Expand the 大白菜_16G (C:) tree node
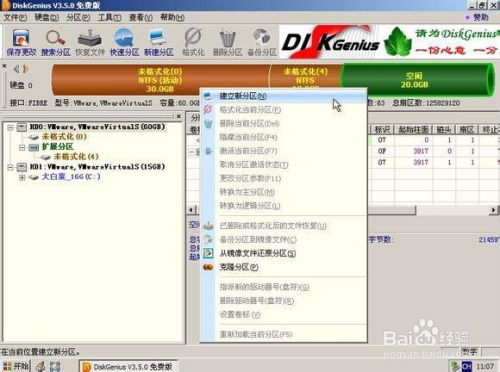 (x=22, y=177)
